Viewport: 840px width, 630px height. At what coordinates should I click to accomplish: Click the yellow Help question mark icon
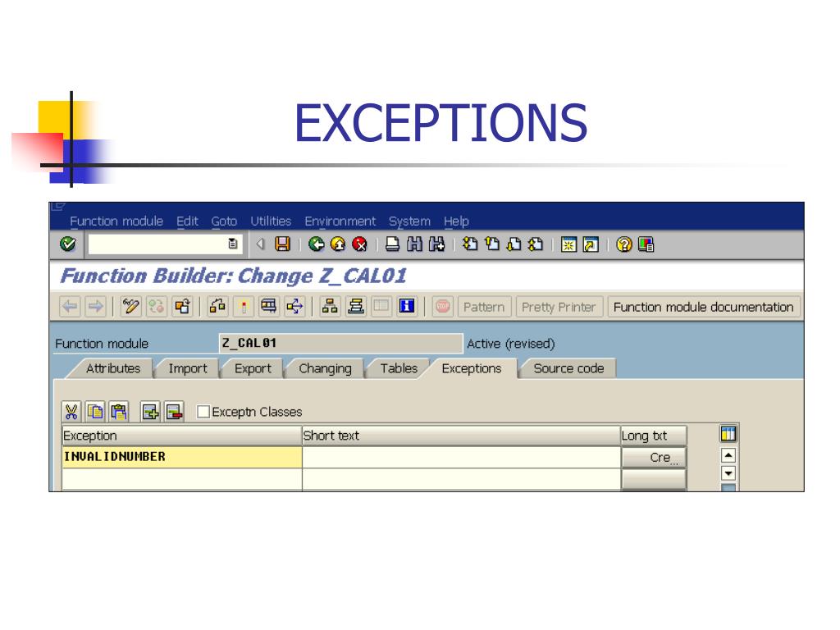click(x=624, y=244)
